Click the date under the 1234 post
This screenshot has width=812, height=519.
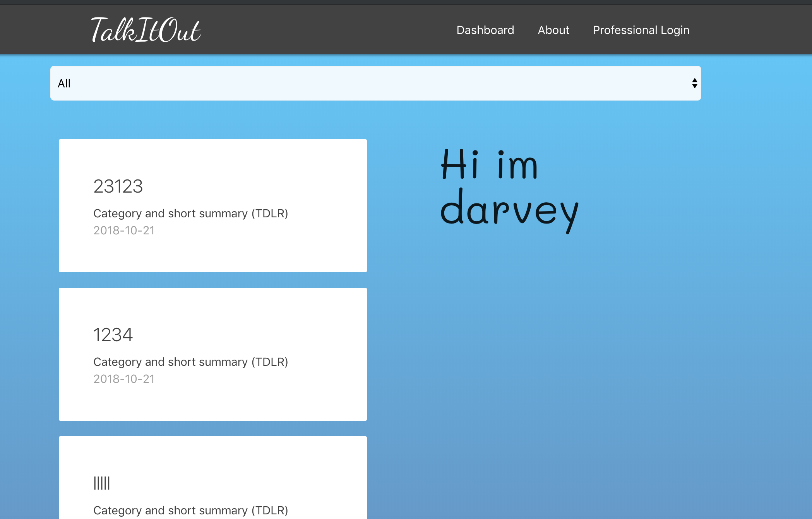tap(124, 379)
